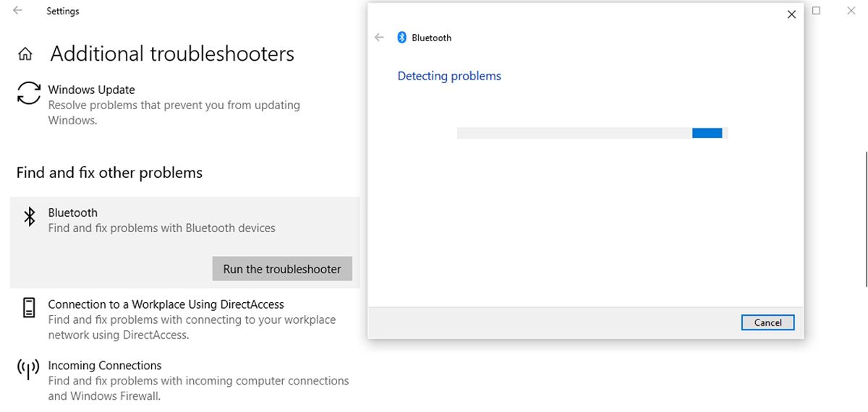Maximize the Settings window
Image resolution: width=868 pixels, height=412 pixels.
pyautogui.click(x=816, y=11)
